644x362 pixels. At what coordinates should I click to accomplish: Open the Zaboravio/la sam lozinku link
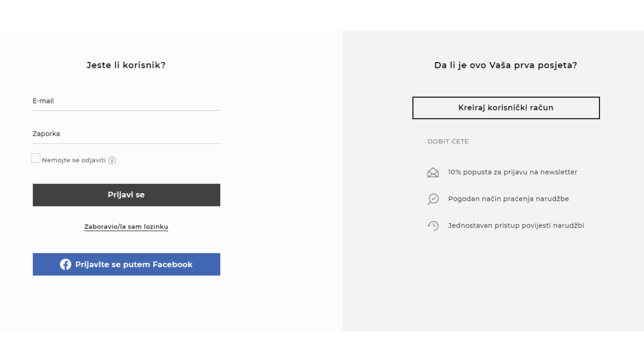point(126,227)
